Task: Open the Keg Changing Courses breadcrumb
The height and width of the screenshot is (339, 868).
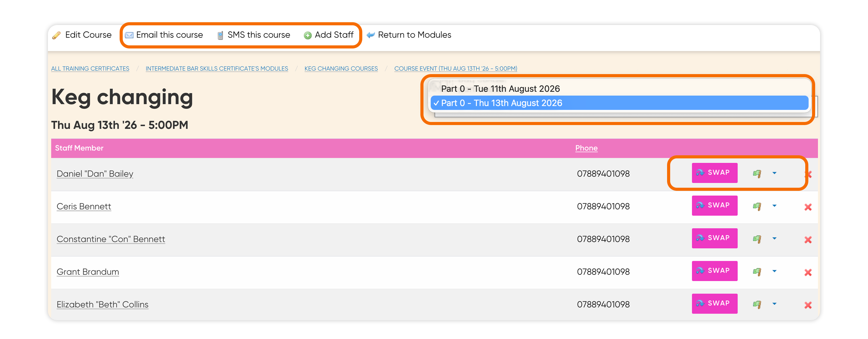Action: pos(341,69)
